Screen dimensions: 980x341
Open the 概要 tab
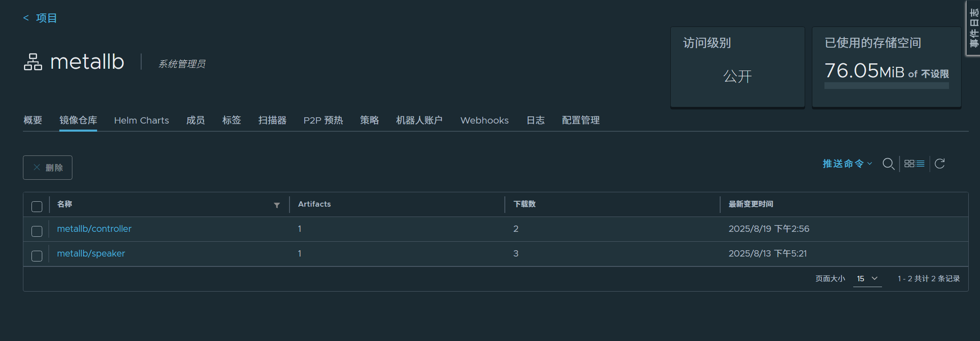point(33,120)
